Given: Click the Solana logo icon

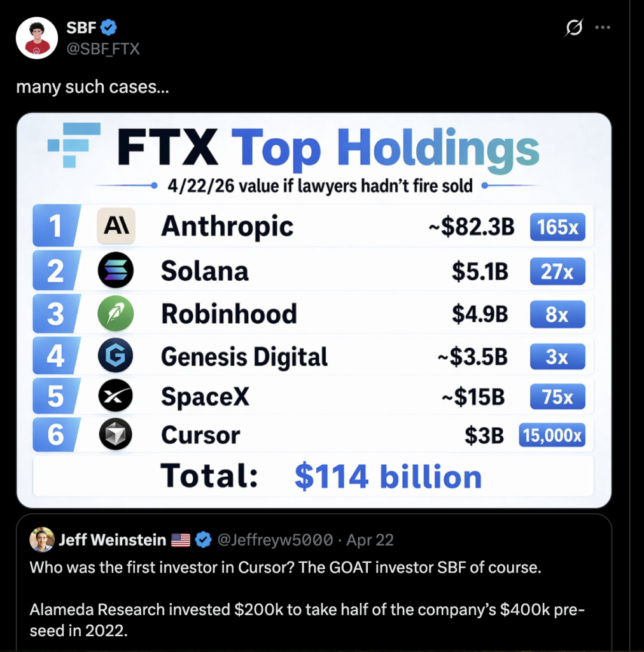Looking at the screenshot, I should tap(116, 271).
